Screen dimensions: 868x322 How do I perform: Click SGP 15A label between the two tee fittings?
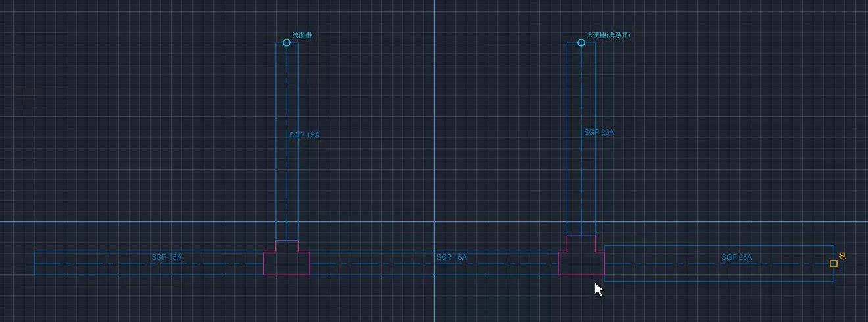[x=452, y=257]
